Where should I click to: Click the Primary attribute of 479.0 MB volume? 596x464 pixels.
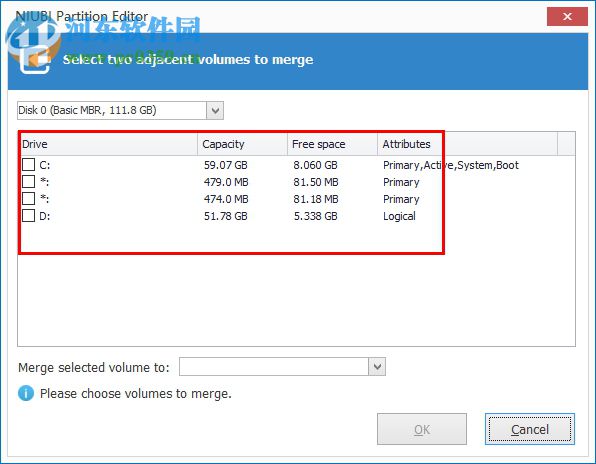point(401,182)
